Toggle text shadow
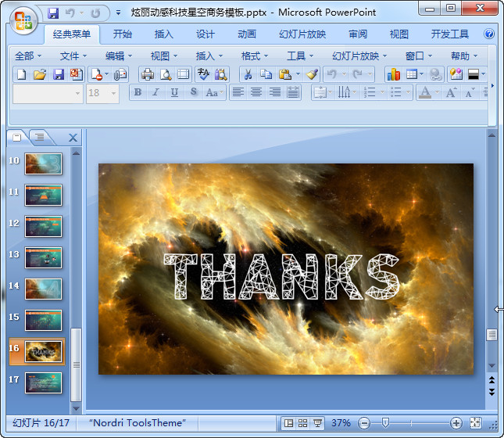The width and height of the screenshot is (504, 438). [193, 93]
